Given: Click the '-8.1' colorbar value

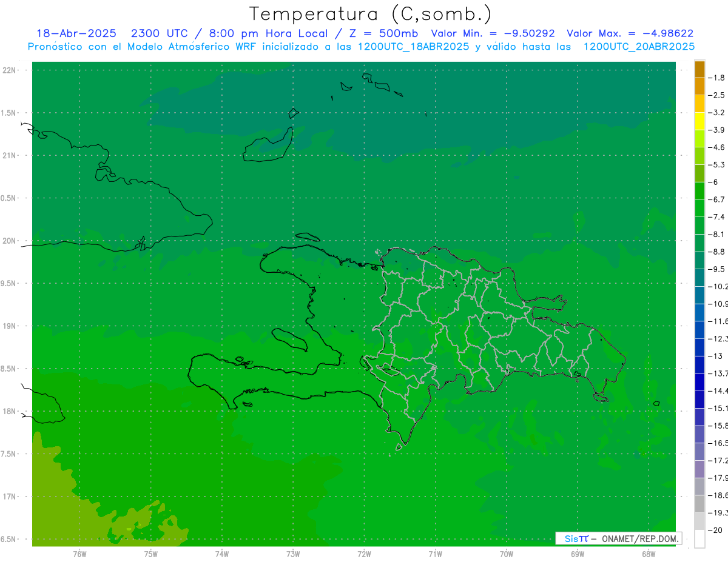Looking at the screenshot, I should 716,234.
